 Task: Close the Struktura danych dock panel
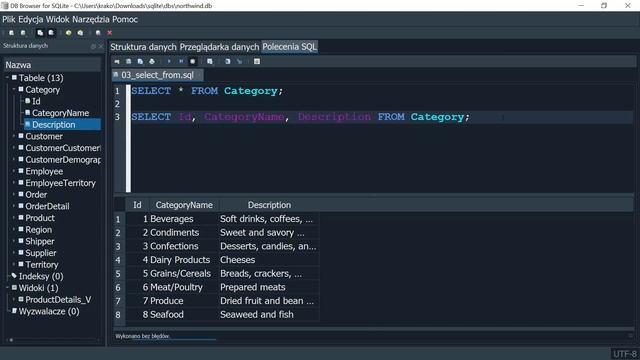tap(100, 46)
